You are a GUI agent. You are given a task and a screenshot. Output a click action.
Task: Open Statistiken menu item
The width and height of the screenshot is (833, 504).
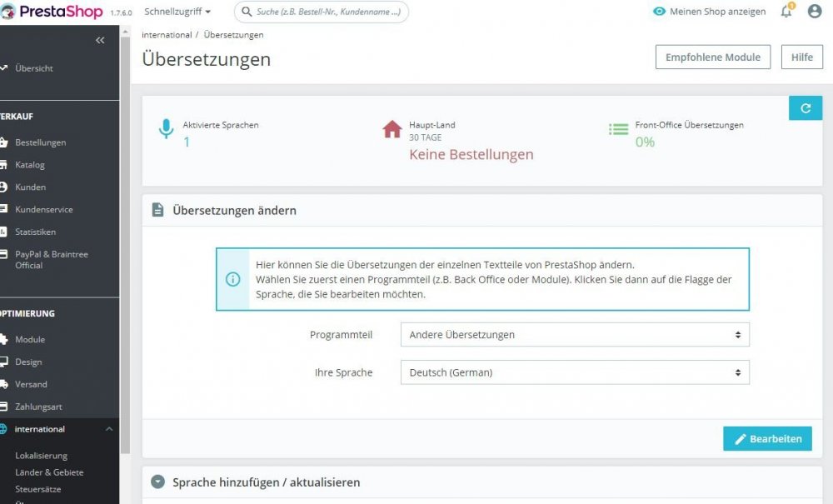pos(35,232)
